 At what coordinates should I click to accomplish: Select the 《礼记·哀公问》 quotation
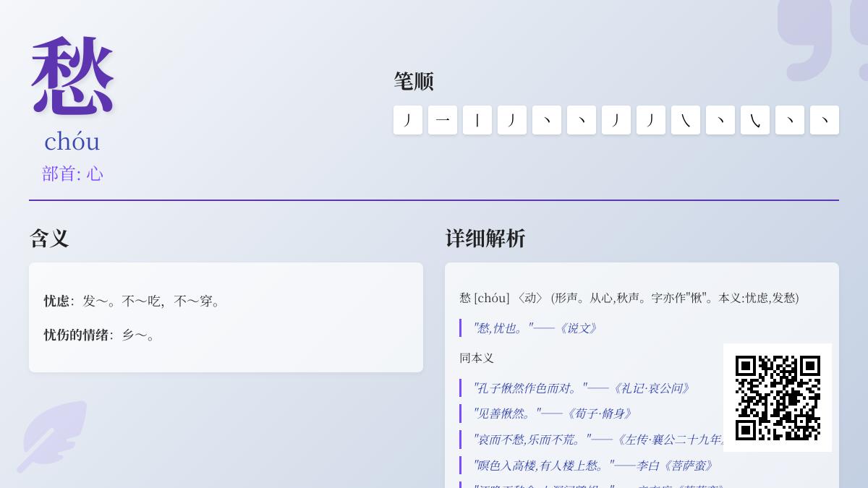[x=582, y=388]
